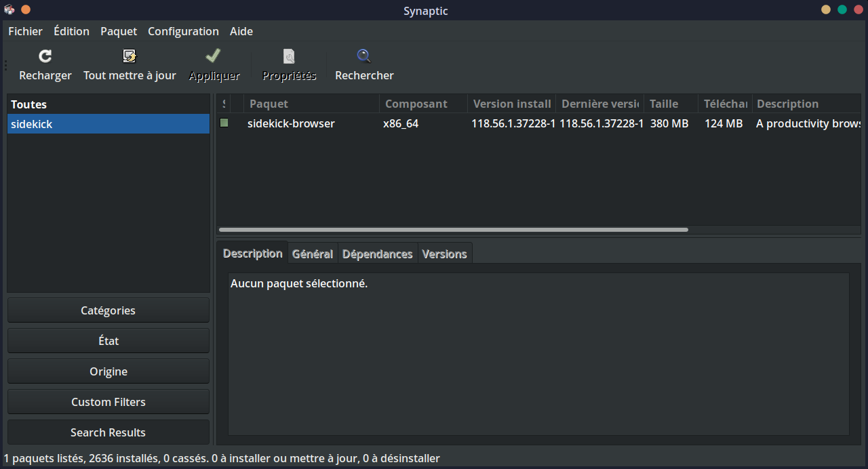Toggle sidekick-browser green status box
The height and width of the screenshot is (469, 868).
(x=224, y=123)
